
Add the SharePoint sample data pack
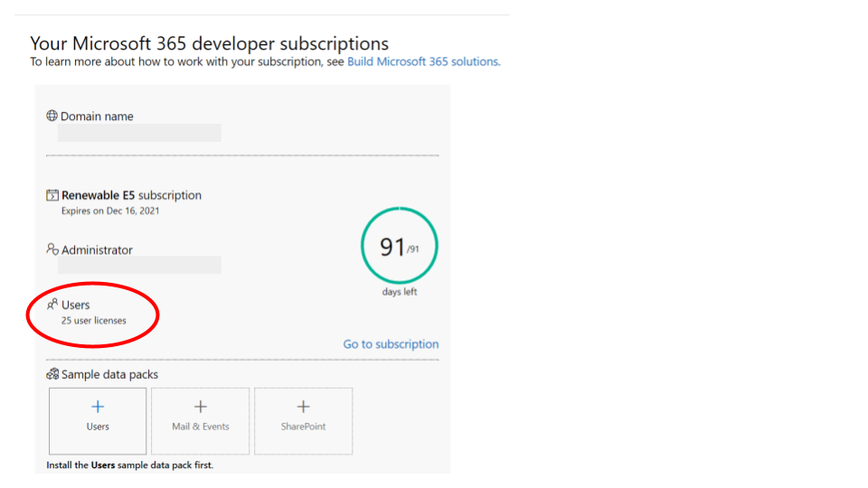click(304, 421)
